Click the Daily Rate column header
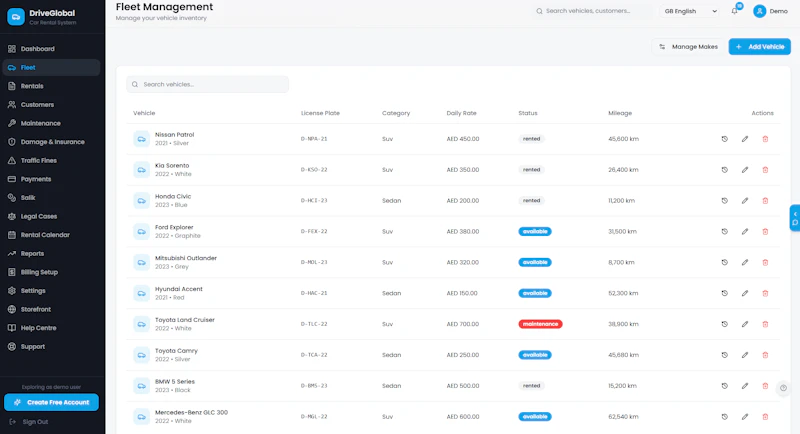The height and width of the screenshot is (434, 800). [461, 113]
